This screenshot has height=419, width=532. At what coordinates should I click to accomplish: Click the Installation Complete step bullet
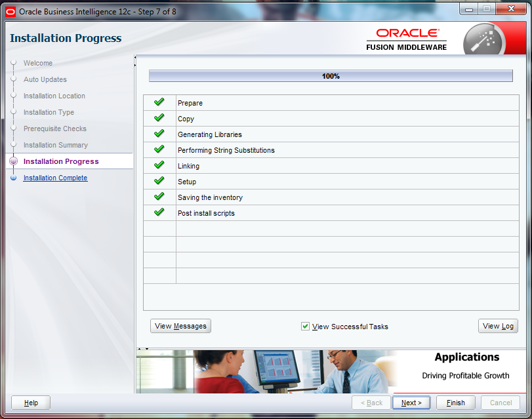(x=14, y=178)
